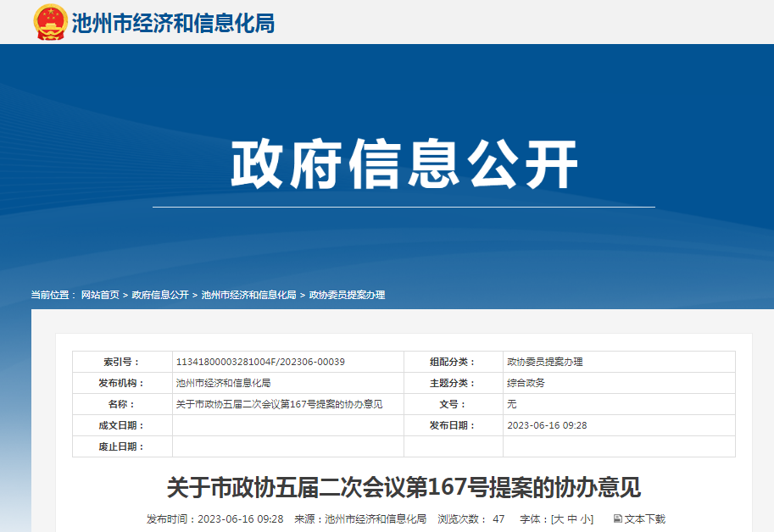Select index number 11341800003281004F/202306-00039
774x532 pixels.
click(260, 362)
